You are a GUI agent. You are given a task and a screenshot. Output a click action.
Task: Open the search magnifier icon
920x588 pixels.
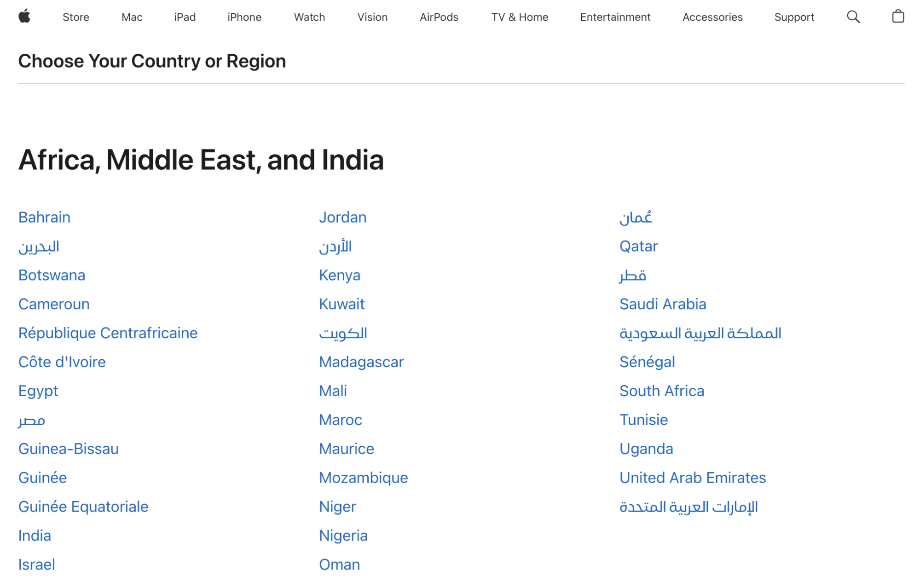click(x=853, y=17)
